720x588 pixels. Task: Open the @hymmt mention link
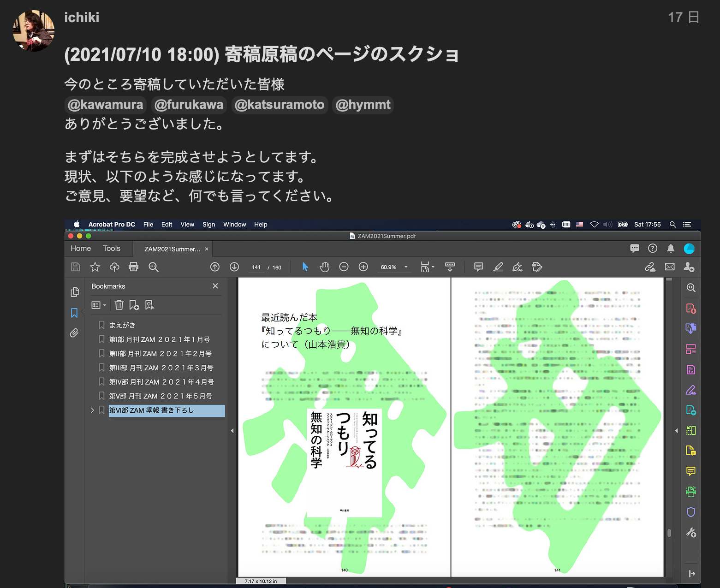point(363,105)
